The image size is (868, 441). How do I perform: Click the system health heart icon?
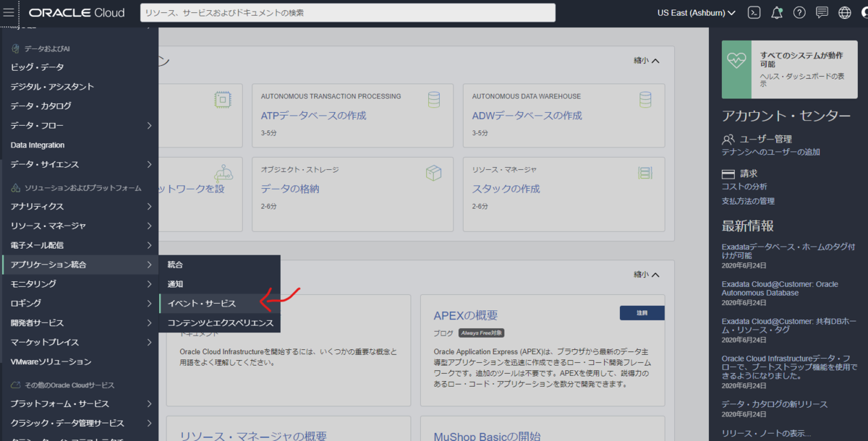(736, 61)
